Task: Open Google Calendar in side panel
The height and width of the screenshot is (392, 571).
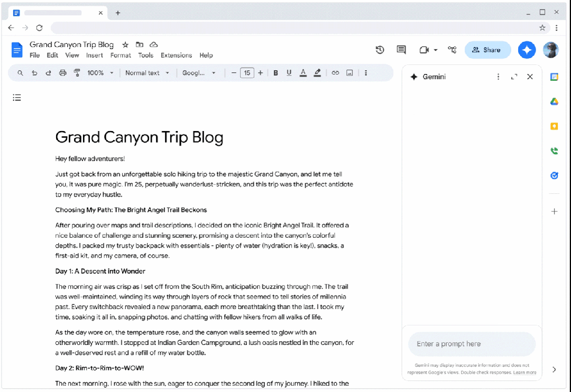Action: click(554, 77)
